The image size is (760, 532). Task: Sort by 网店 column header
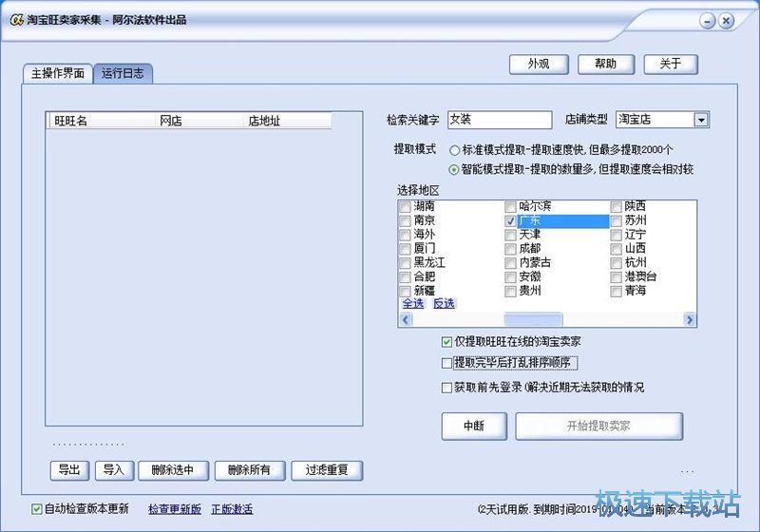click(x=198, y=121)
